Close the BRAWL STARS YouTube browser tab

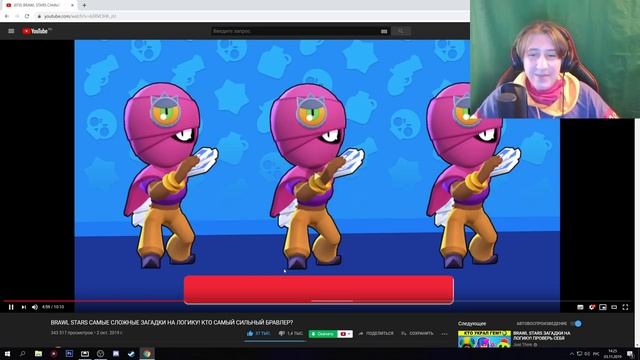(72, 5)
